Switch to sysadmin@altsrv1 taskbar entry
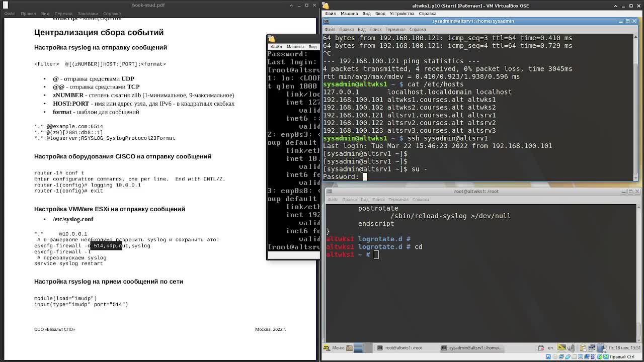Image resolution: width=644 pixels, height=362 pixels. [472, 348]
